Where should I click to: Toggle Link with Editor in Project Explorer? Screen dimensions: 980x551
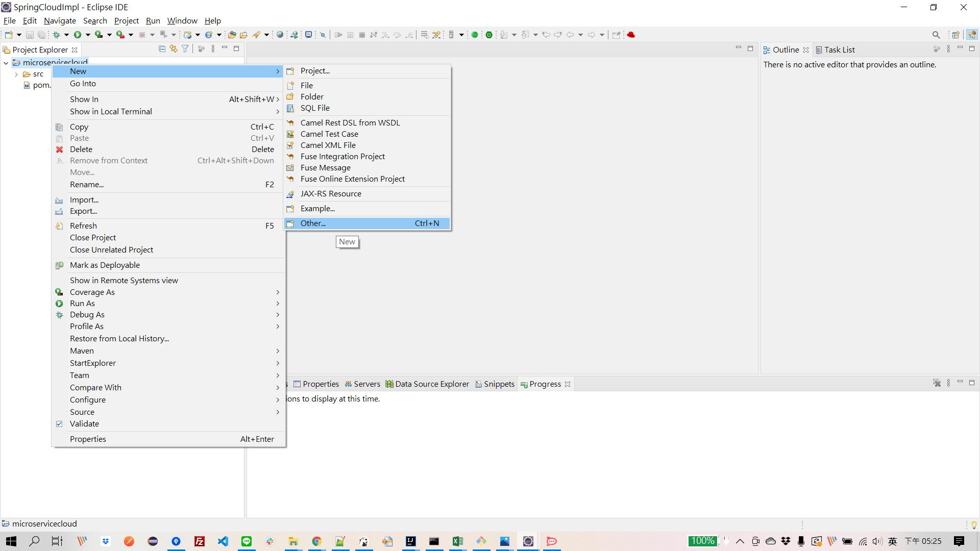174,49
